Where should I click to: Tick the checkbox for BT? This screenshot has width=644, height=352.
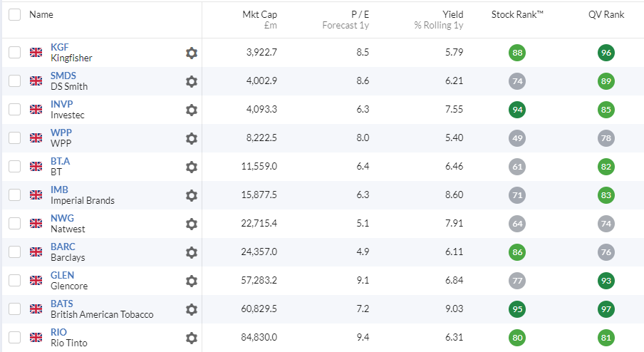pos(15,166)
